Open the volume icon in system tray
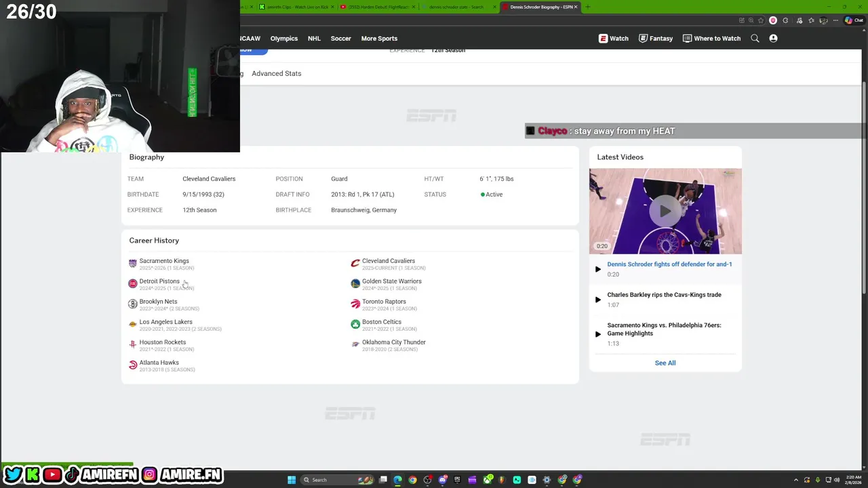Viewport: 868px width, 488px height. (836, 480)
